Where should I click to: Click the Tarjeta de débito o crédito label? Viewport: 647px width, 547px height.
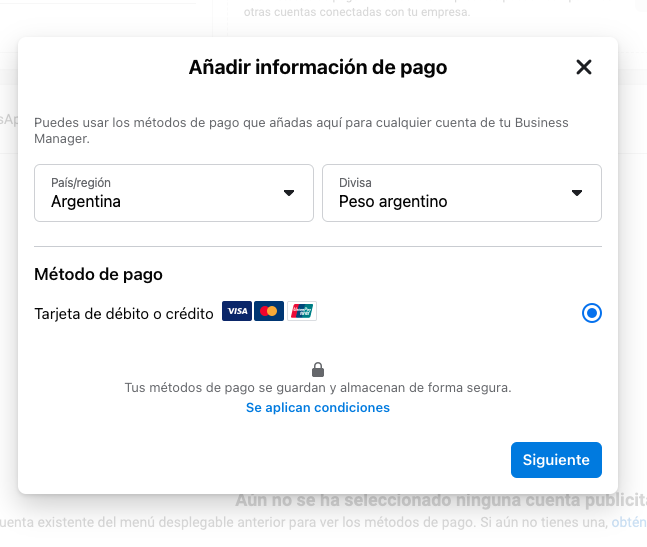click(x=124, y=313)
